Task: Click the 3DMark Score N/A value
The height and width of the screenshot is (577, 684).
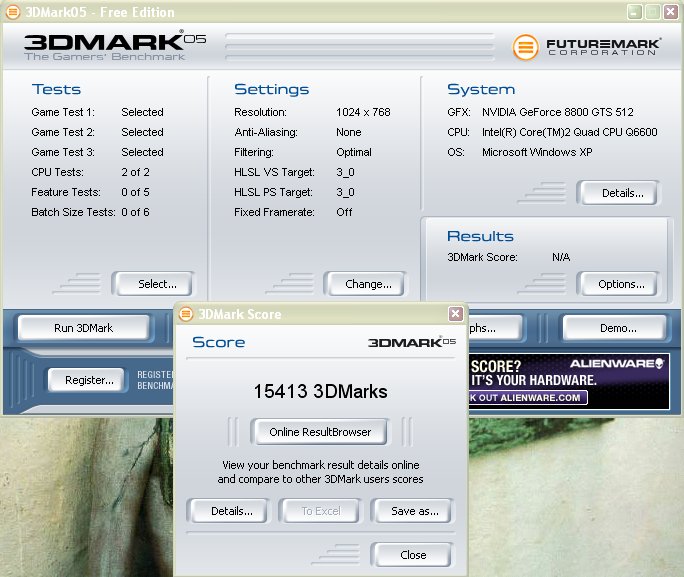Action: point(561,257)
